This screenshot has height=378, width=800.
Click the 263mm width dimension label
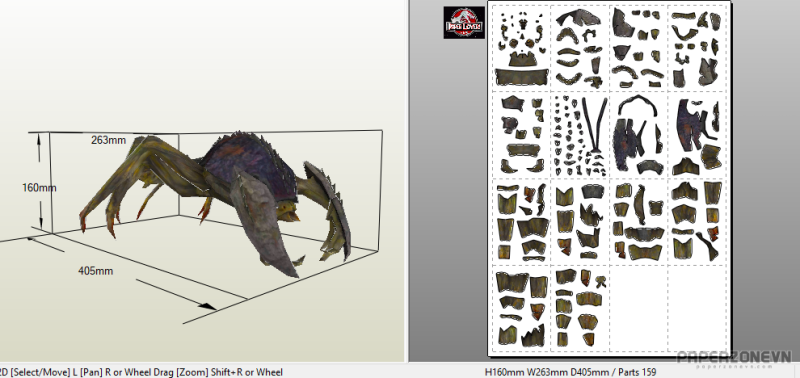(x=108, y=140)
